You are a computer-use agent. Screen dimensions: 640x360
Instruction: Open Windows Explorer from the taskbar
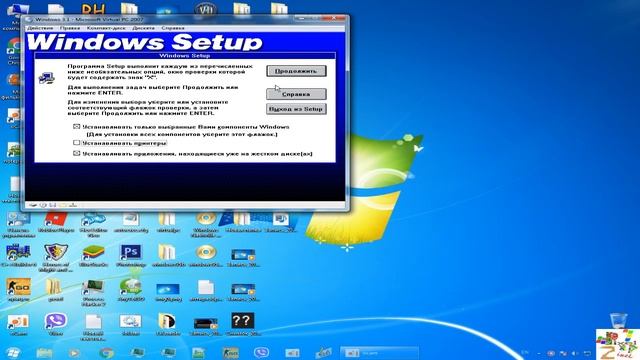pyautogui.click(x=44, y=353)
